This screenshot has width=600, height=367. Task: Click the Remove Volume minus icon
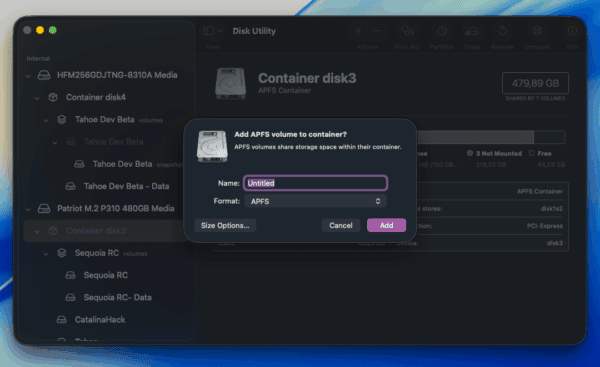point(377,31)
